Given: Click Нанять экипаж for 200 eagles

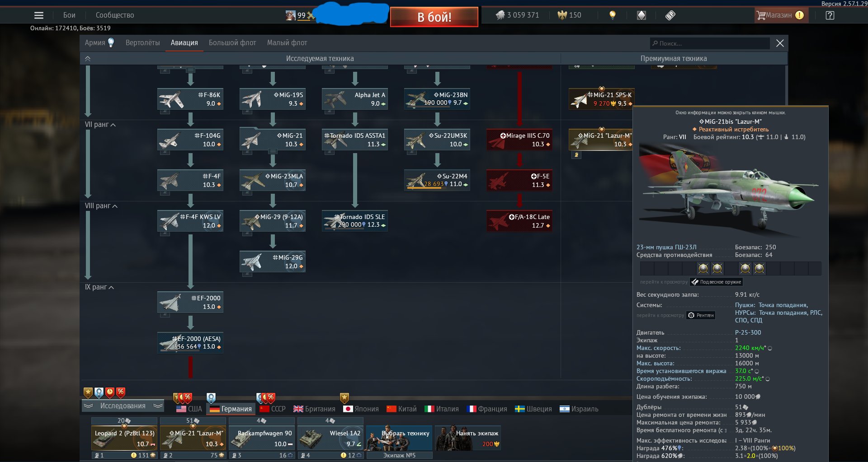Looking at the screenshot, I should coord(468,438).
